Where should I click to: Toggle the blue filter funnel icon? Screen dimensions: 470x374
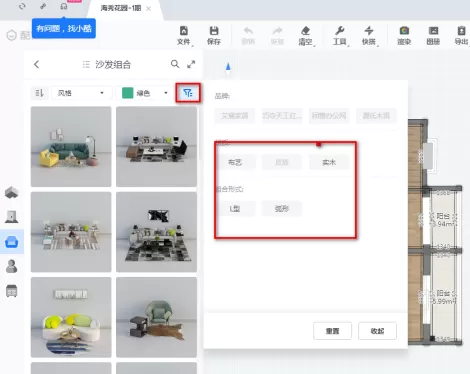point(188,93)
